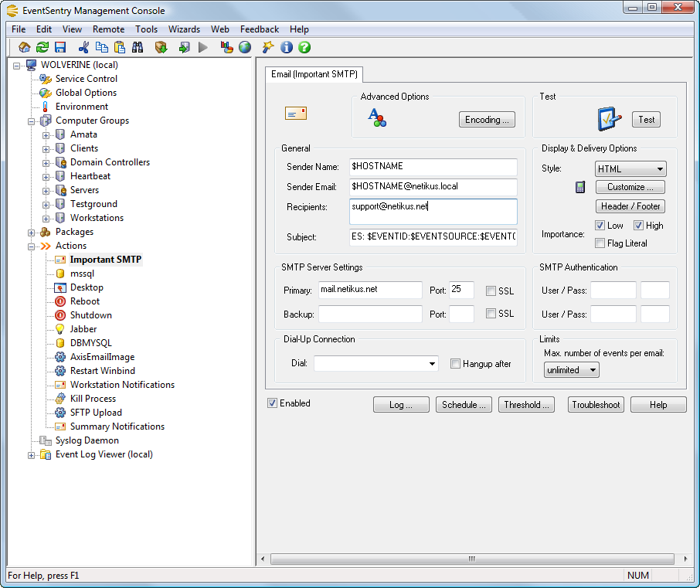
Task: Click the Advanced Options font icon
Action: point(377,118)
